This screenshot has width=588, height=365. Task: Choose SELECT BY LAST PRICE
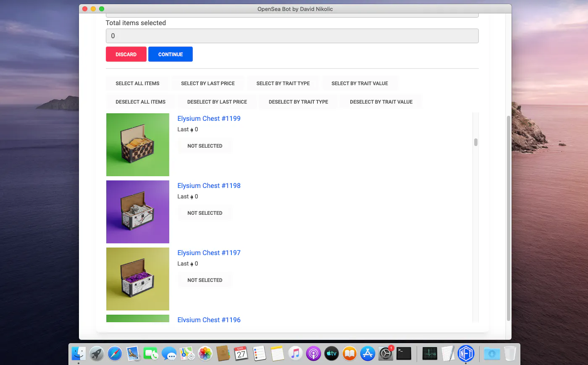(x=208, y=83)
